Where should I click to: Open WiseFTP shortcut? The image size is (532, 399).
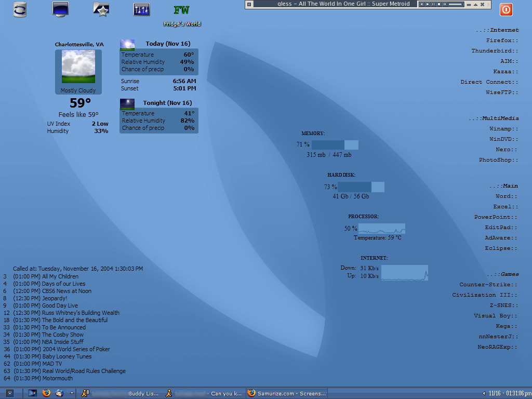502,92
